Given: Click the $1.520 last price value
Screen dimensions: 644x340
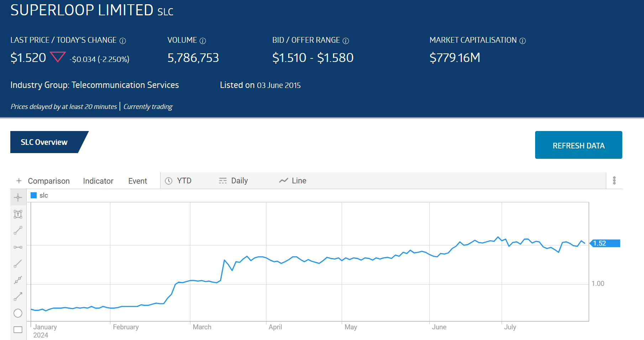Looking at the screenshot, I should 28,58.
